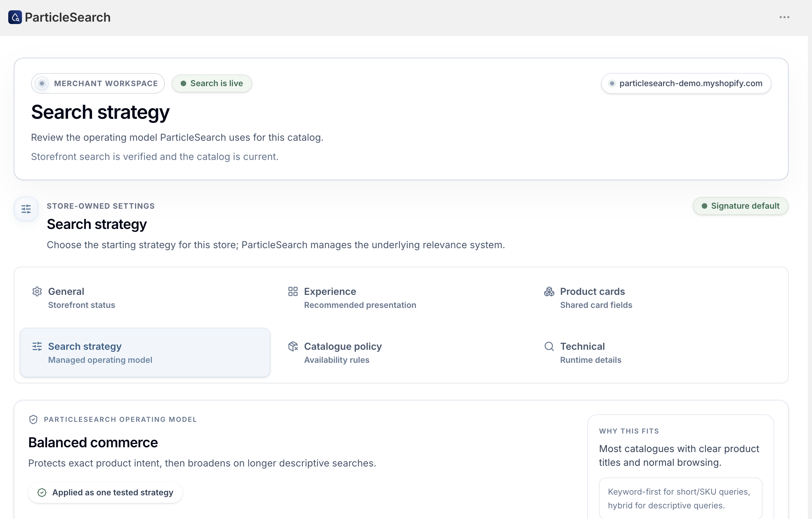Click the check badge icon on Applied strategy
Image resolution: width=812 pixels, height=519 pixels.
(x=42, y=493)
